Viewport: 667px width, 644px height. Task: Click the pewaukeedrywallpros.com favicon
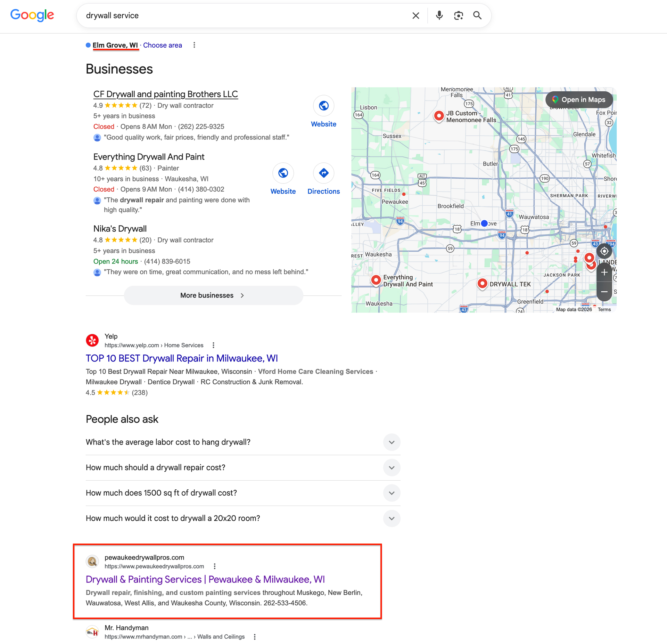click(92, 562)
